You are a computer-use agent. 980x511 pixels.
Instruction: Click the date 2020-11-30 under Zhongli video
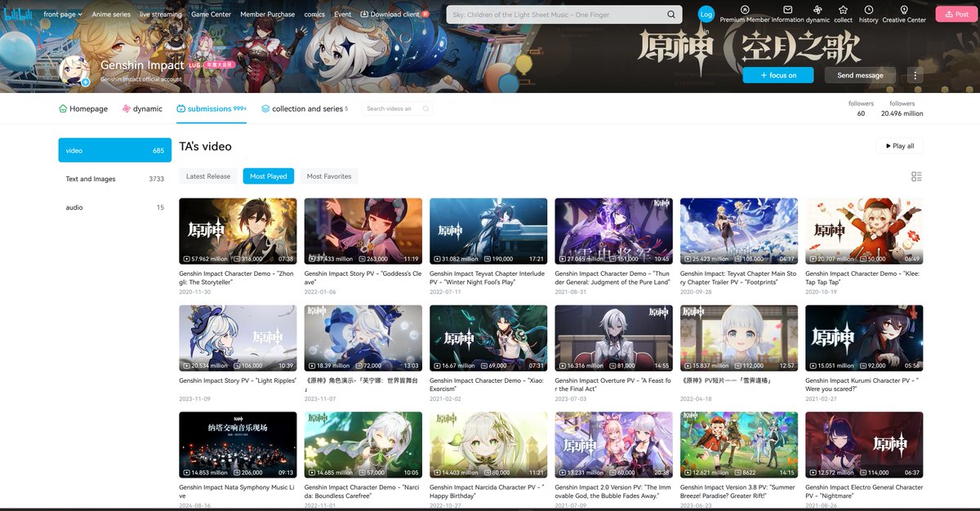tap(194, 291)
